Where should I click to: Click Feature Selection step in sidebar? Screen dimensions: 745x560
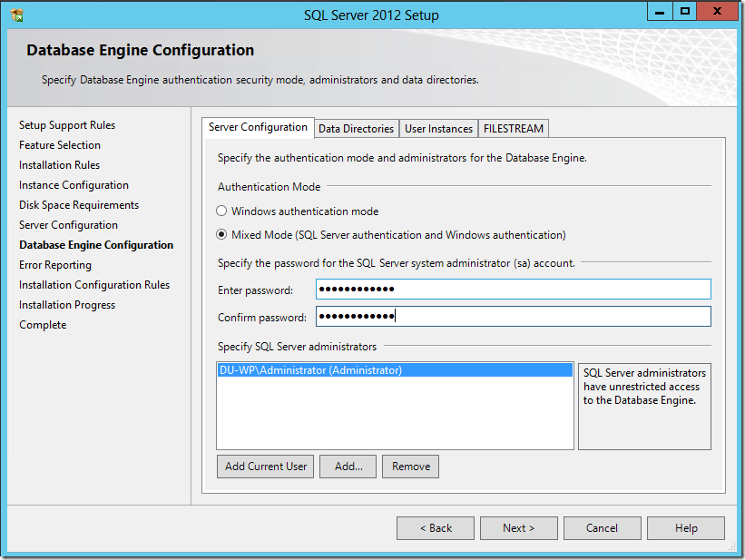click(x=60, y=145)
